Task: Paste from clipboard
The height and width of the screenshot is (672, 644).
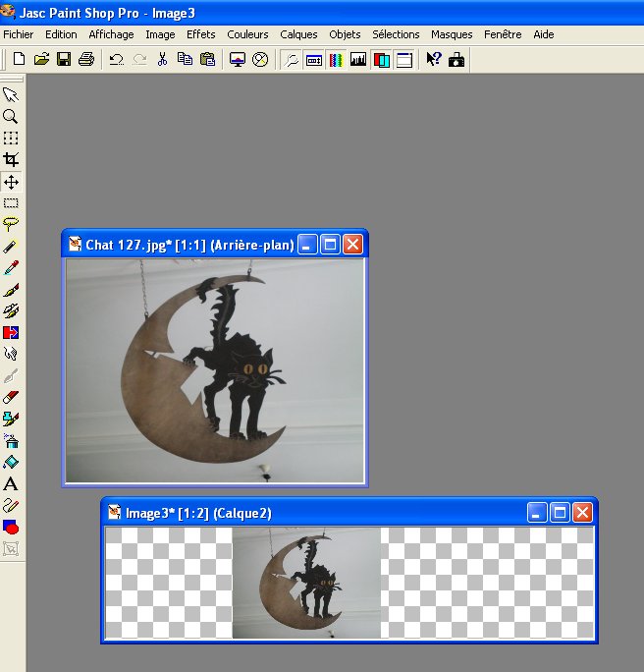Action: click(x=208, y=59)
